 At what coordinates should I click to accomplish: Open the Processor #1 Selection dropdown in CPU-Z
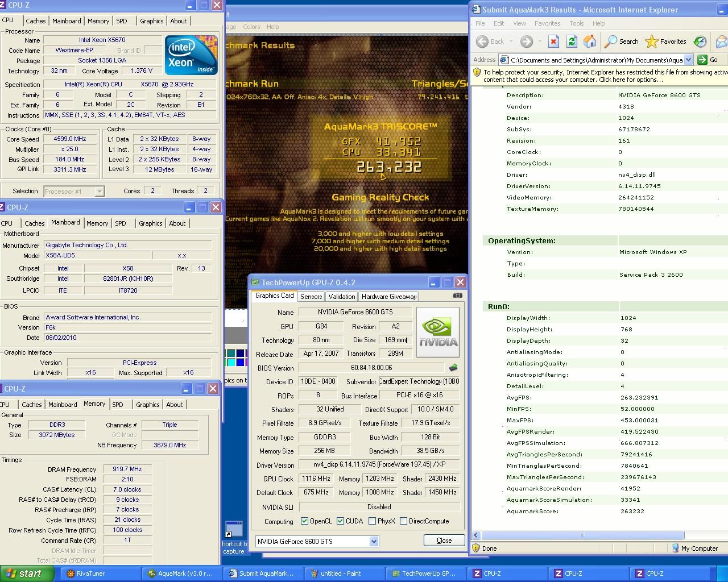(74, 192)
